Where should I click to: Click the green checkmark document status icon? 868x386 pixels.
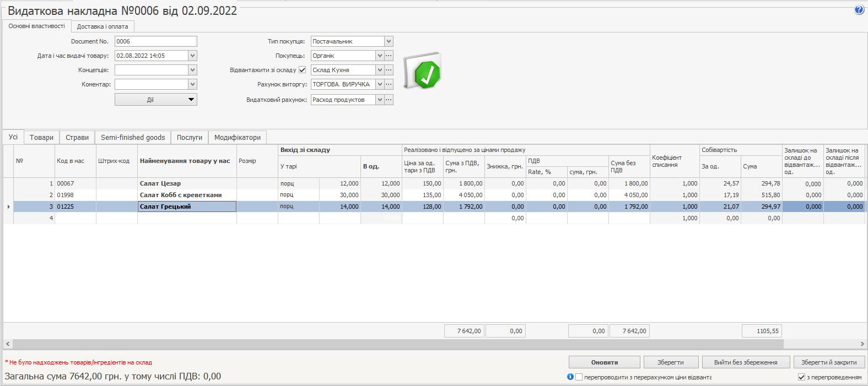coord(422,72)
